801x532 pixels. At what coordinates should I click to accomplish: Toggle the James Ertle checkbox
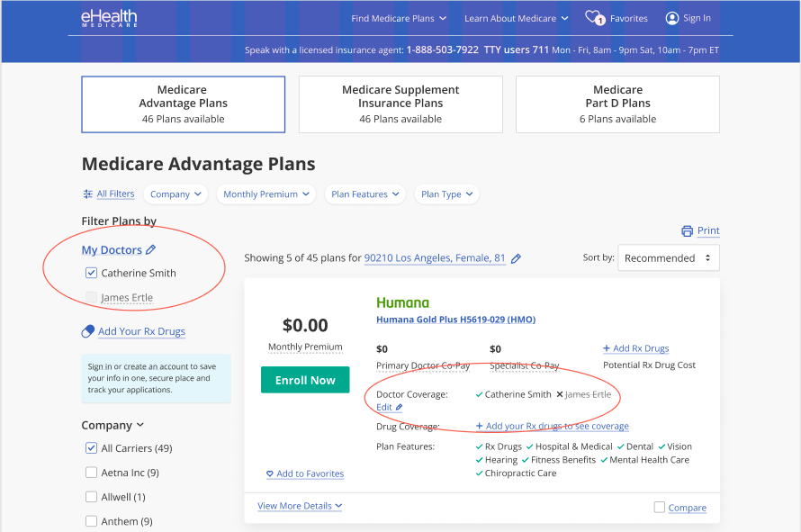91,297
